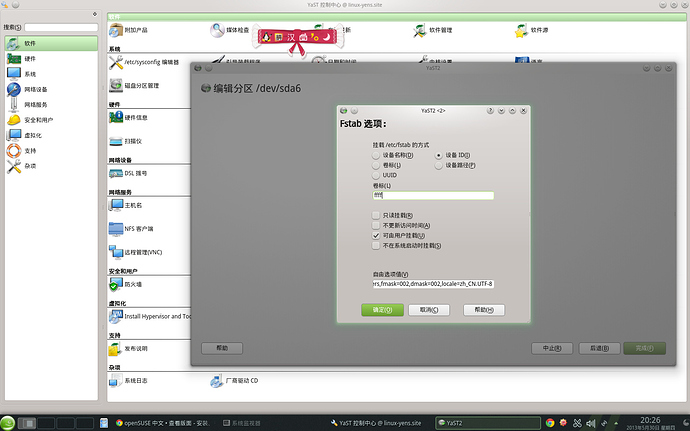Open the 磁盘分区管理 module

134,85
